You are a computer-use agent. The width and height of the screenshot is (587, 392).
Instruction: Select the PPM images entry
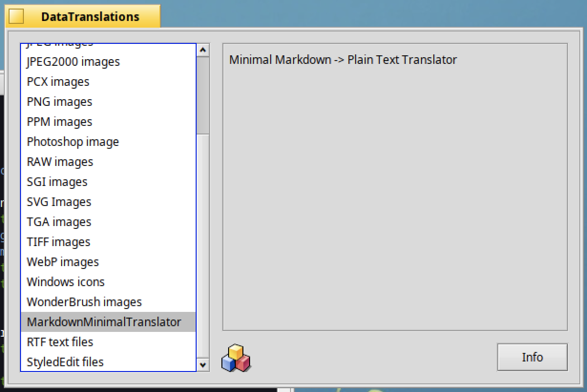[x=59, y=122]
